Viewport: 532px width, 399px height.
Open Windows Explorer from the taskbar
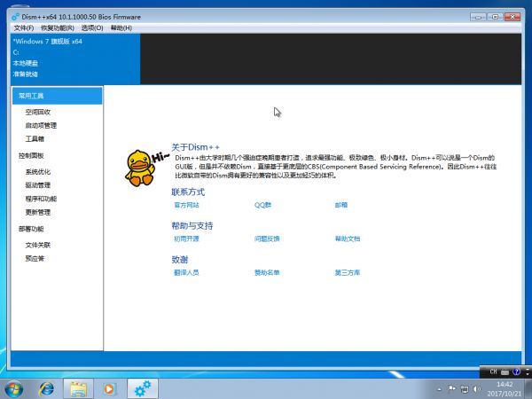[x=78, y=389]
